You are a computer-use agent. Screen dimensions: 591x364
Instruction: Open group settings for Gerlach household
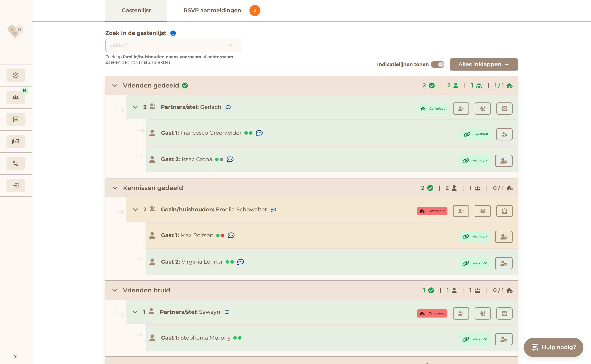pyautogui.click(x=483, y=109)
